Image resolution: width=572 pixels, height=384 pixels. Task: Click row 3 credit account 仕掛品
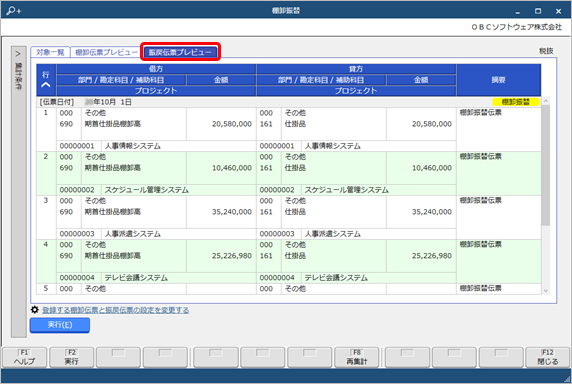pos(295,212)
